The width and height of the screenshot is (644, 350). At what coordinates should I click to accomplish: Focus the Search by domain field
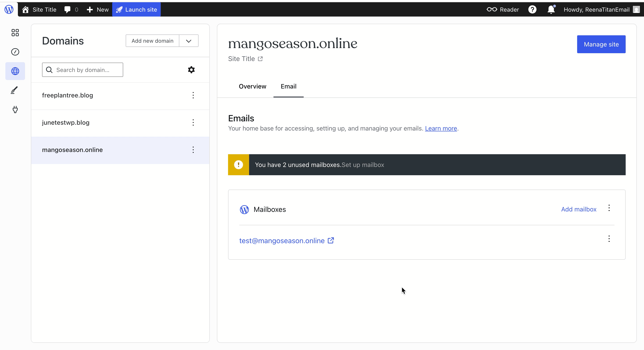83,70
